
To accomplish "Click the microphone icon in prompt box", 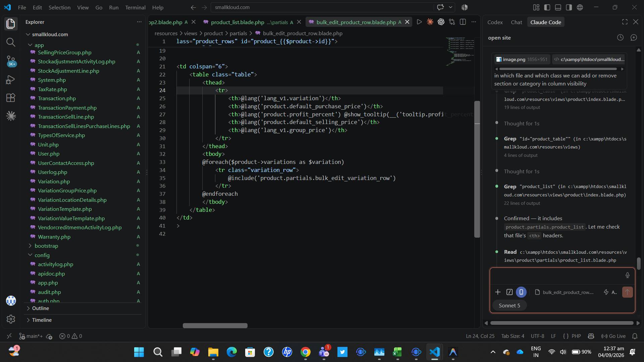I will tap(627, 275).
